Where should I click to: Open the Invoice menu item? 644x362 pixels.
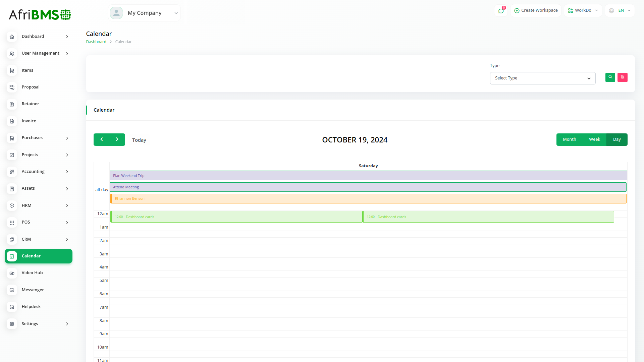point(39,121)
